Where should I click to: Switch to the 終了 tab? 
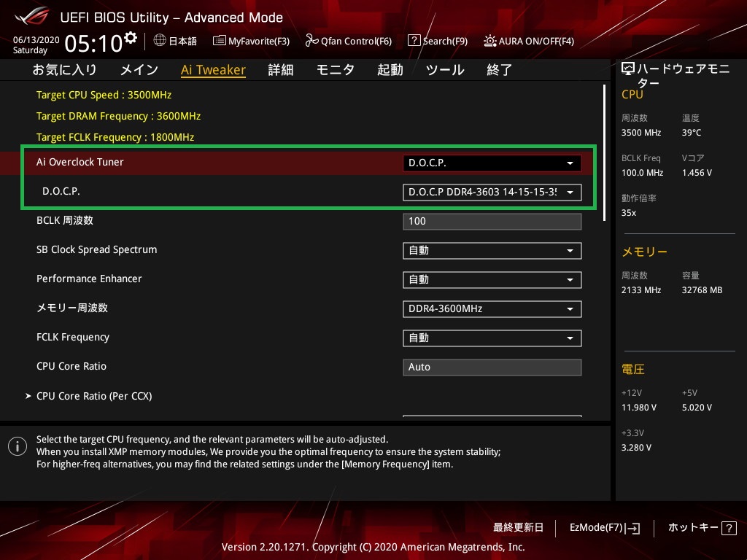coord(499,69)
